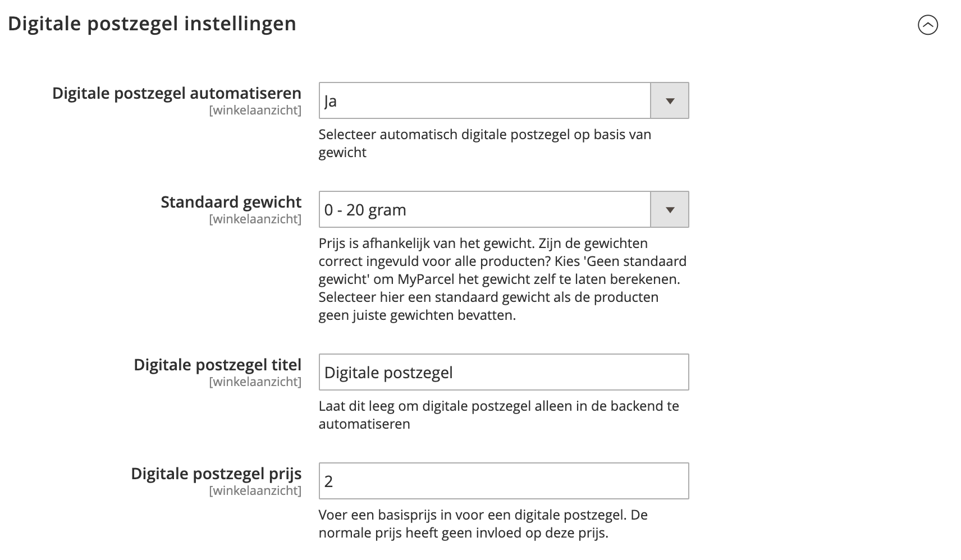Open the dropdown showing '0 - 20 gram'
This screenshot has width=961, height=560.
(483, 209)
